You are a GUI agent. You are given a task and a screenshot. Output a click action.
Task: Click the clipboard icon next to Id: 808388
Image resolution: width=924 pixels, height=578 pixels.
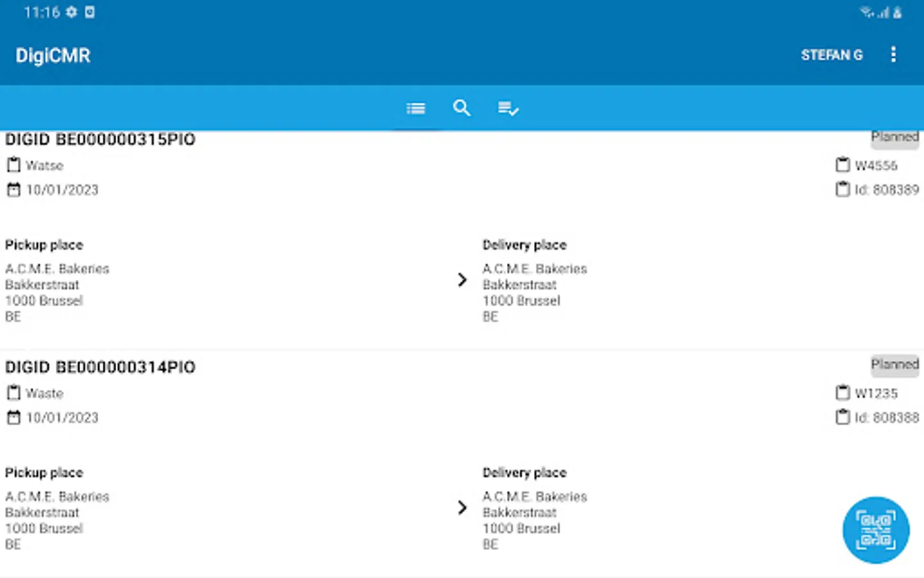click(843, 418)
